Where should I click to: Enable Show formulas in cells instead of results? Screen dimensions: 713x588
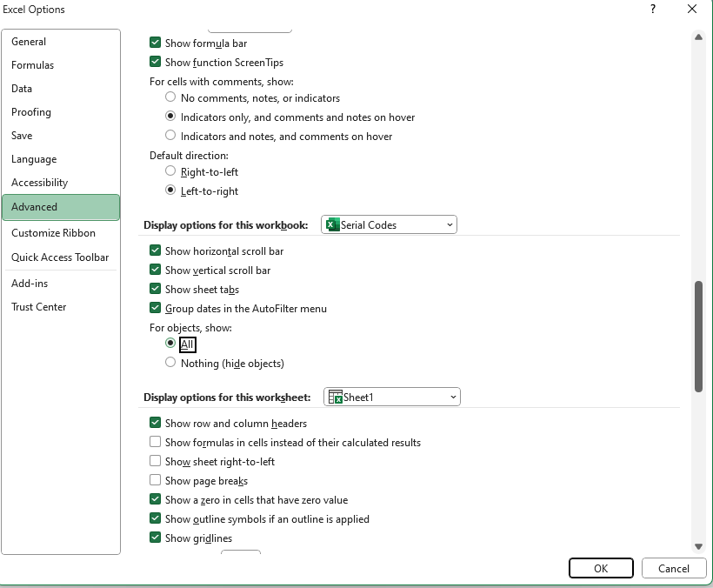155,442
